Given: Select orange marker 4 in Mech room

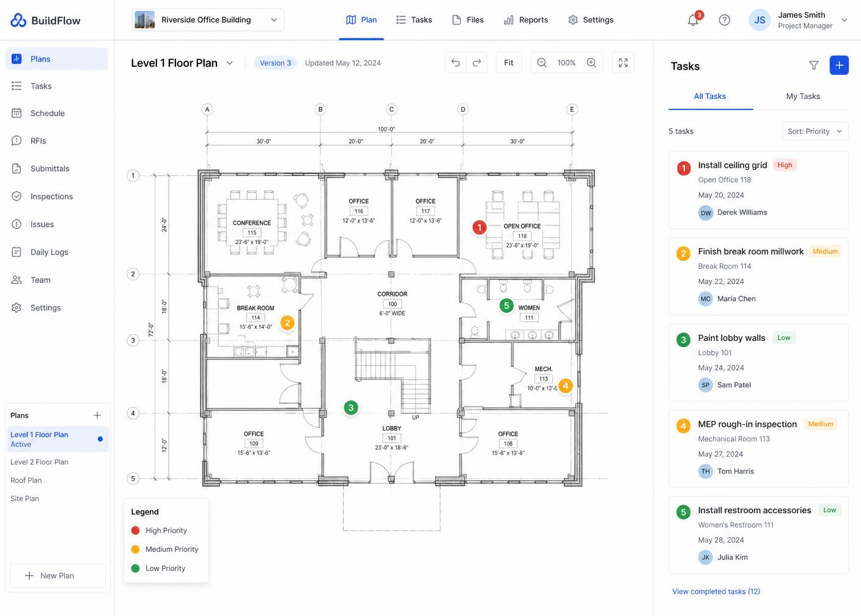Looking at the screenshot, I should tap(566, 386).
